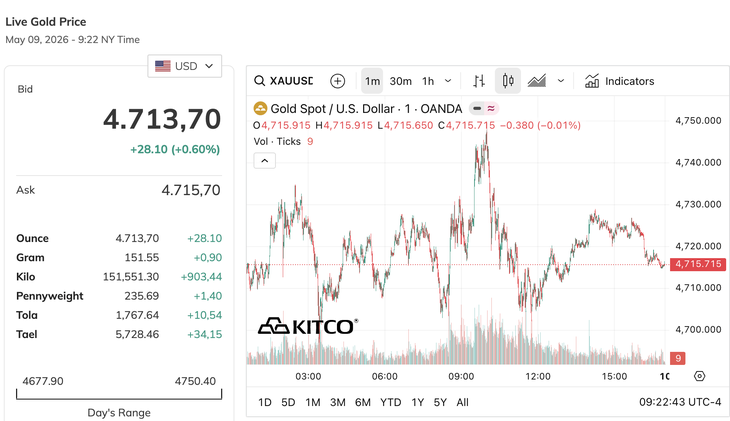
Task: Select the 3M date range
Action: [338, 402]
